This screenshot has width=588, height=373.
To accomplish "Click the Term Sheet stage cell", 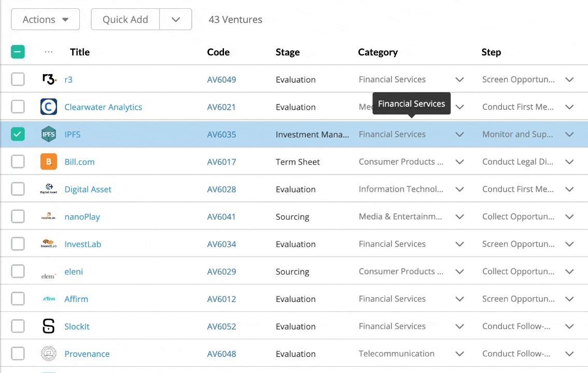I will tap(298, 162).
